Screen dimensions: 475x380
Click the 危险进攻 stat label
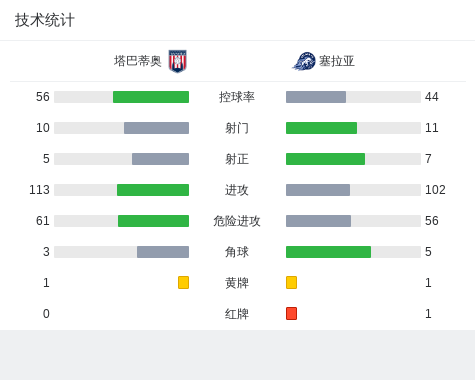237,221
